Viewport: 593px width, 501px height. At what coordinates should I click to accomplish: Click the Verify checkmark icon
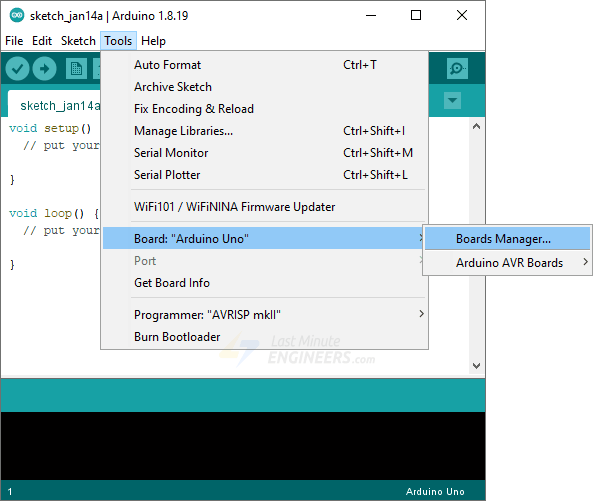pos(17,68)
